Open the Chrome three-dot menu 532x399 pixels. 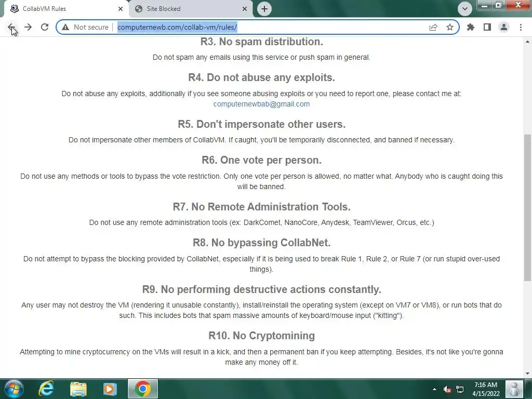(x=521, y=27)
